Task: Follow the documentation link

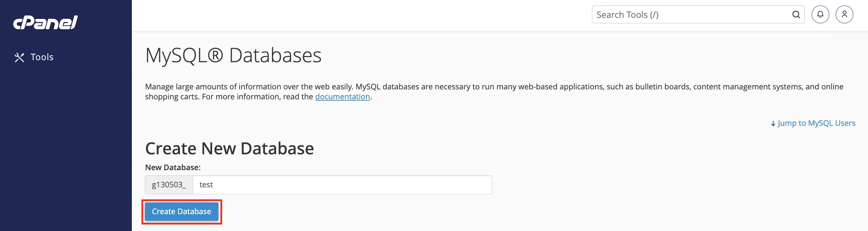Action: click(x=342, y=97)
